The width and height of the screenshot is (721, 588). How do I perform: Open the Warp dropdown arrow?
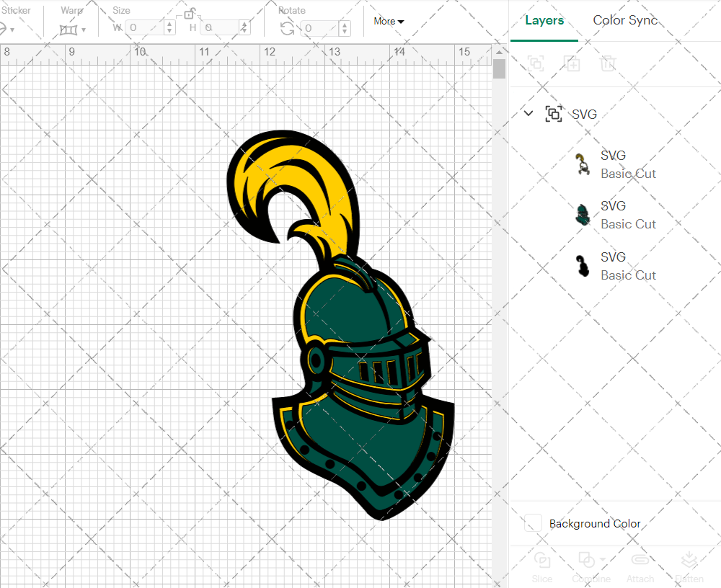[84, 30]
